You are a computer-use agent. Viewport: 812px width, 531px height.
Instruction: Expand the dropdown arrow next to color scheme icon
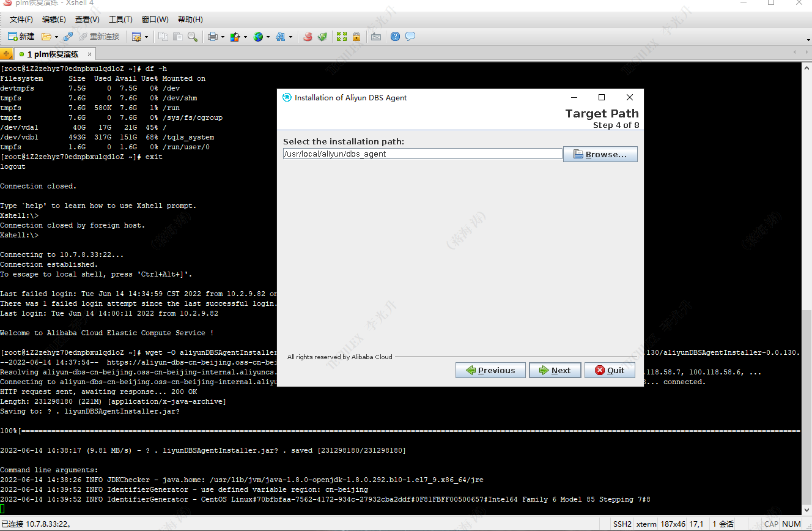tap(245, 37)
